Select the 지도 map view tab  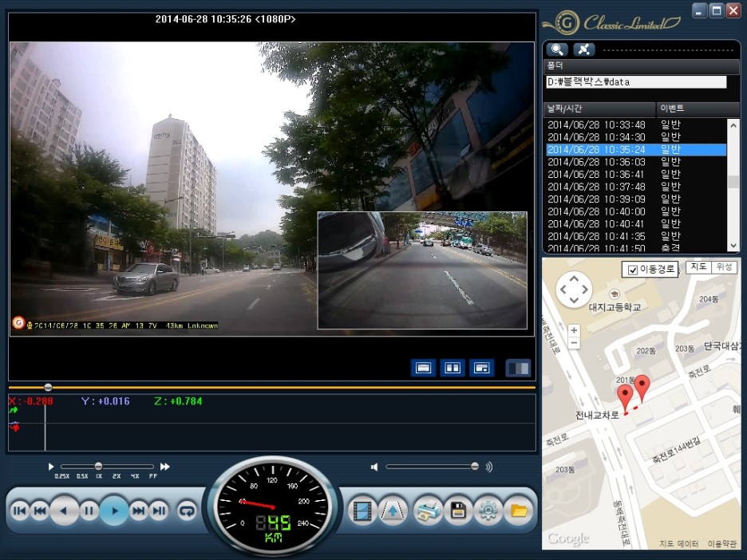coord(698,267)
